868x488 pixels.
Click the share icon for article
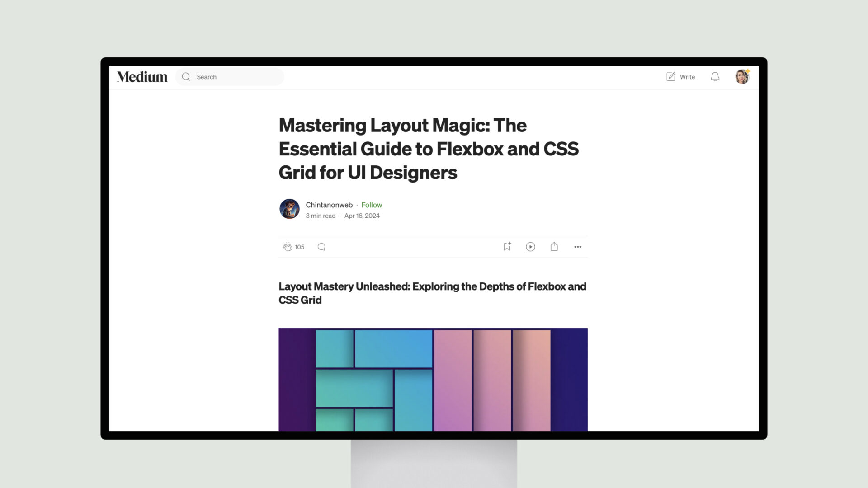coord(554,246)
